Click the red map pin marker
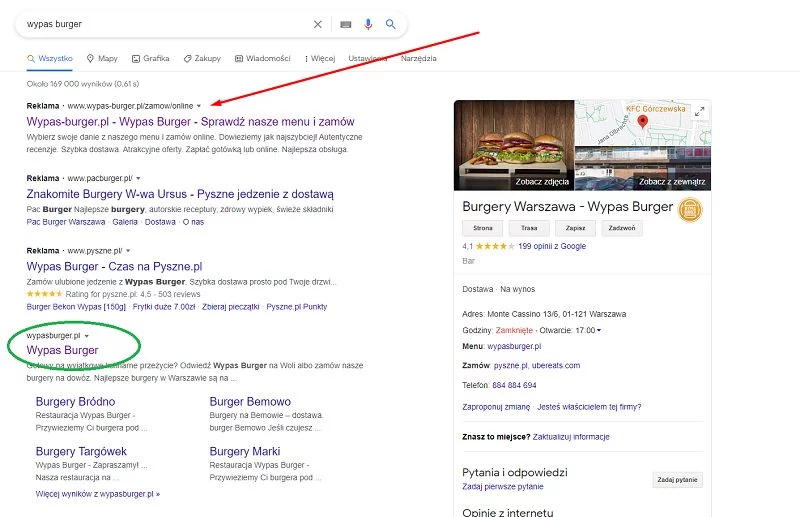Image resolution: width=800 pixels, height=517 pixels. click(643, 121)
